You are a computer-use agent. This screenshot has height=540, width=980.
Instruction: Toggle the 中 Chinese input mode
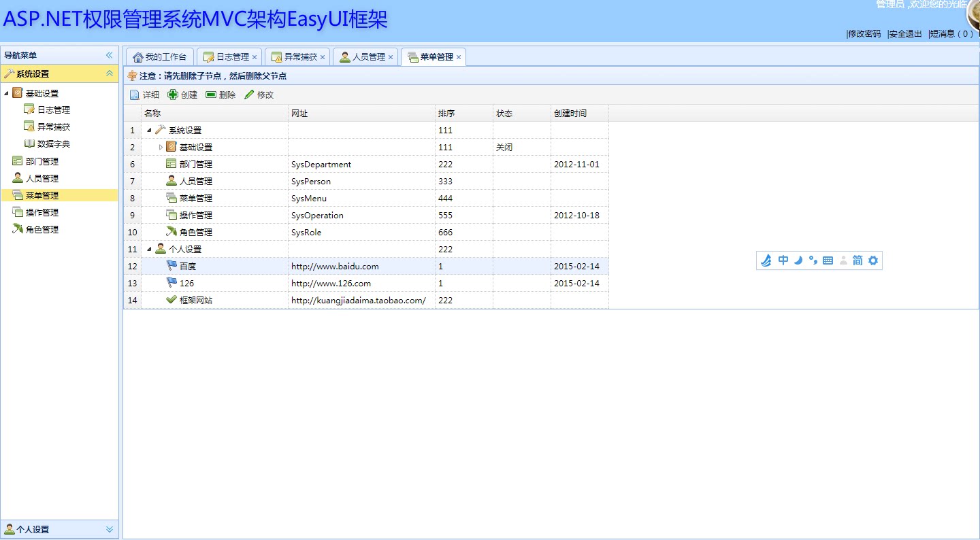pos(783,260)
